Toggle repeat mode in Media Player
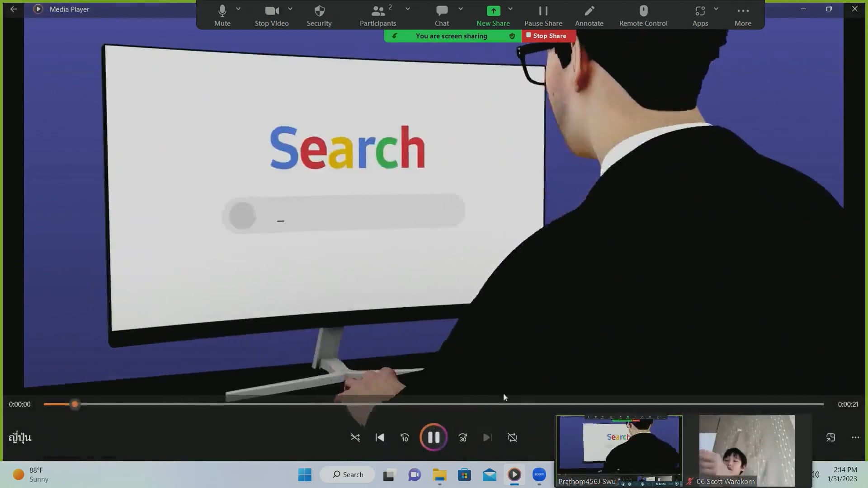 pyautogui.click(x=512, y=437)
